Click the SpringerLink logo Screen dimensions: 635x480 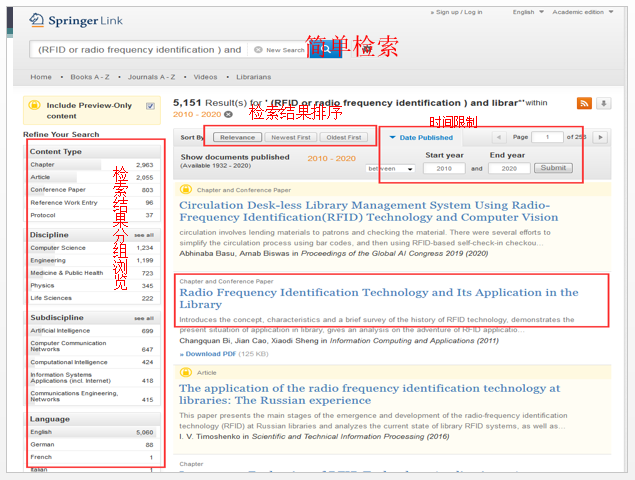click(76, 20)
